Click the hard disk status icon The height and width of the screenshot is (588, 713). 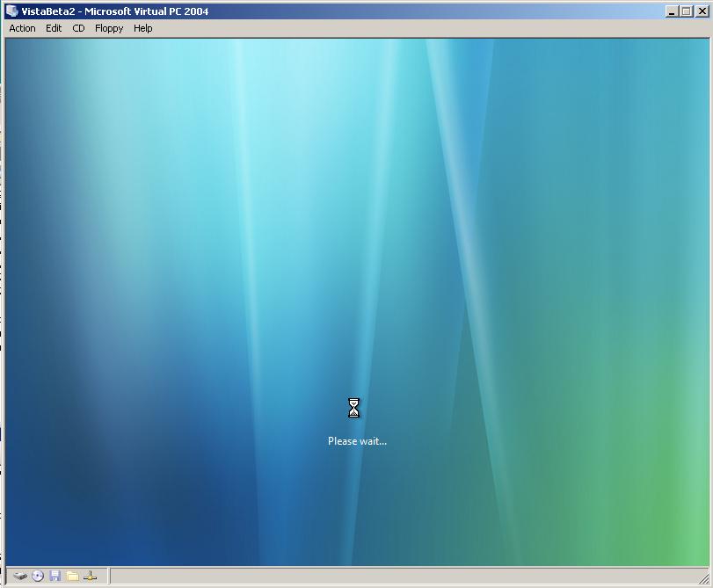click(20, 577)
